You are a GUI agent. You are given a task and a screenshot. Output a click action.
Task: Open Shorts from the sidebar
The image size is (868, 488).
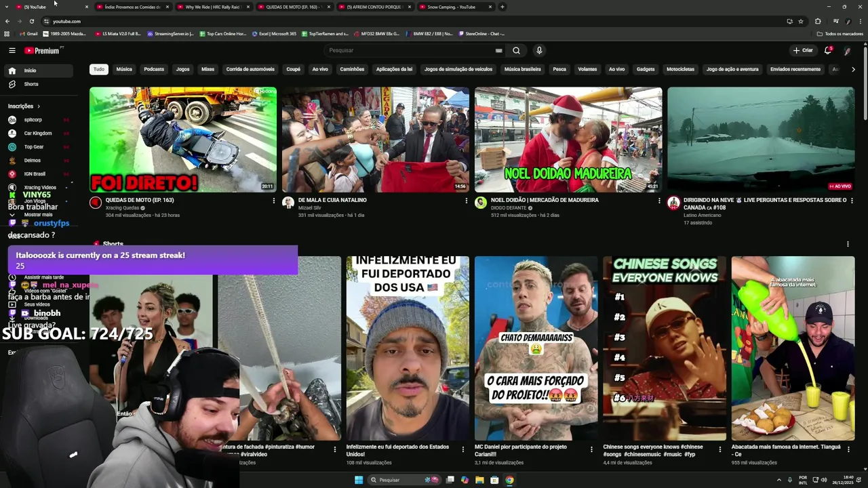coord(39,84)
